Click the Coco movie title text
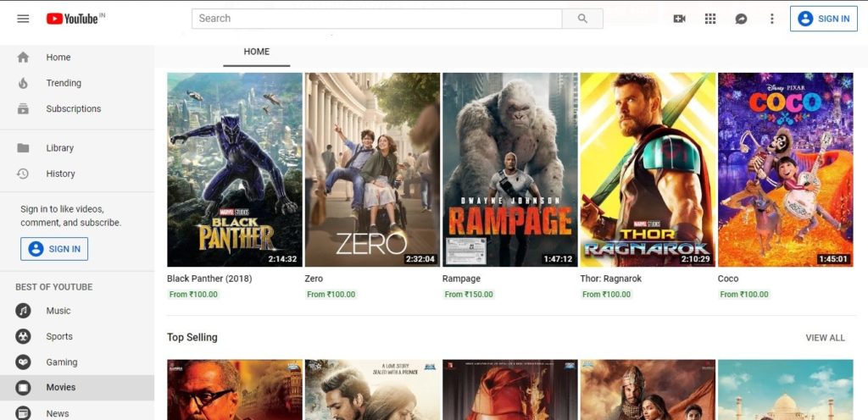 tap(728, 279)
